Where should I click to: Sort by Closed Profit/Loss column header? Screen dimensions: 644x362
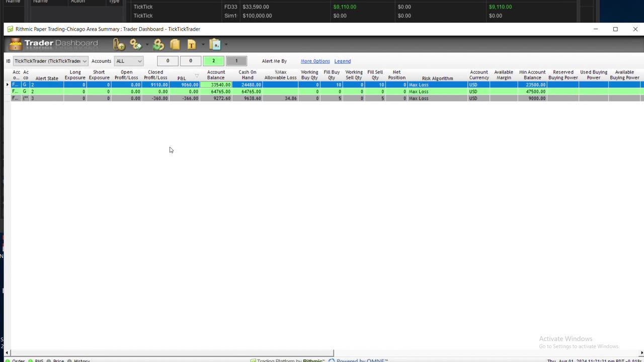point(155,75)
